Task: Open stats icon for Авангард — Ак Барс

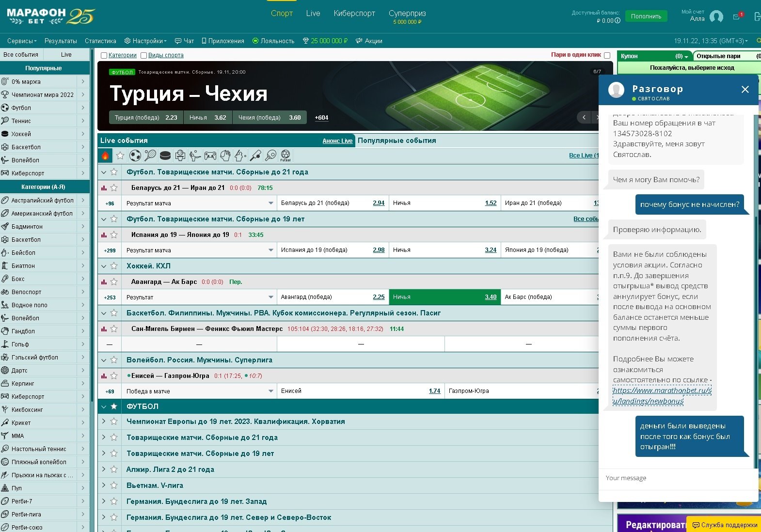Action: pos(104,282)
